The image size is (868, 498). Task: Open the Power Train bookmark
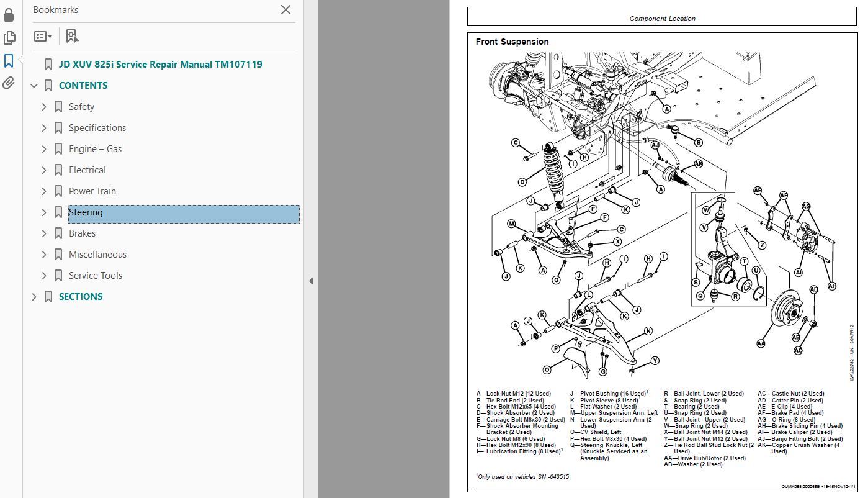click(92, 191)
